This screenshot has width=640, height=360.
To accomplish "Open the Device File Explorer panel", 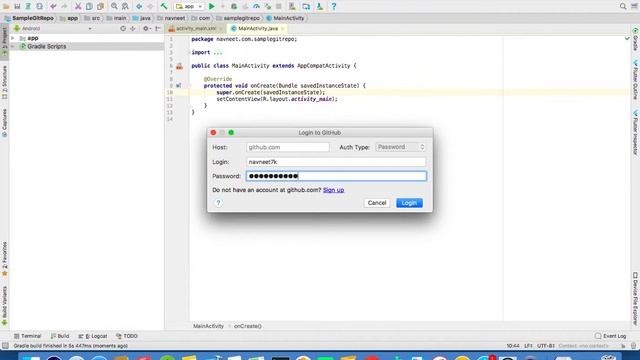I will coord(636,299).
